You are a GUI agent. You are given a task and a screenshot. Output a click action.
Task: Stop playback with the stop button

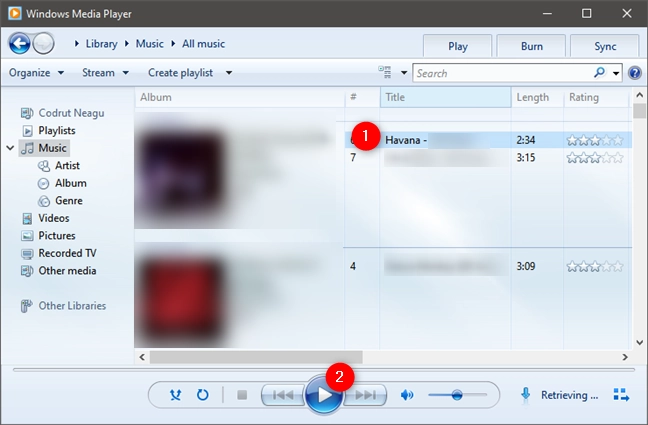242,395
